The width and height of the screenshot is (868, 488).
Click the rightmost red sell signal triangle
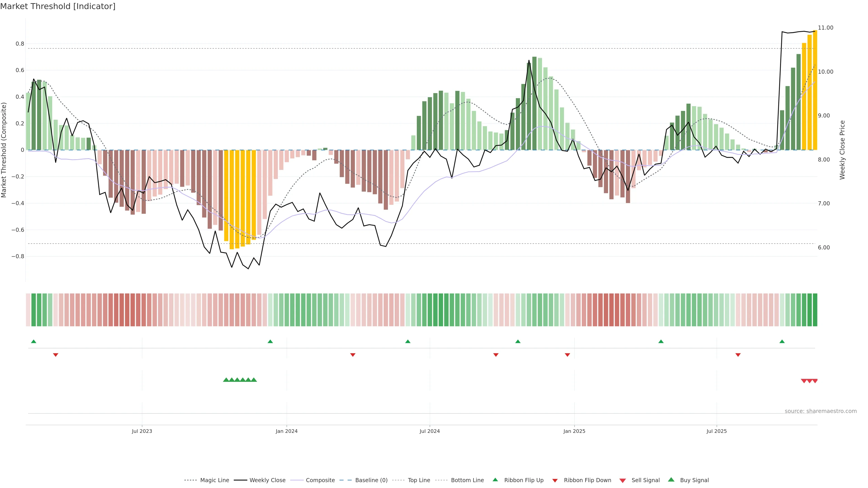pyautogui.click(x=815, y=381)
